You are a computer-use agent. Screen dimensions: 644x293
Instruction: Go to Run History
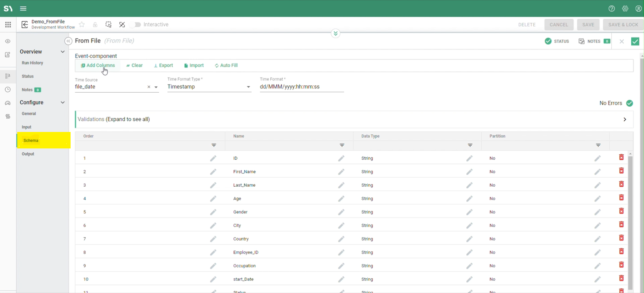click(x=32, y=63)
